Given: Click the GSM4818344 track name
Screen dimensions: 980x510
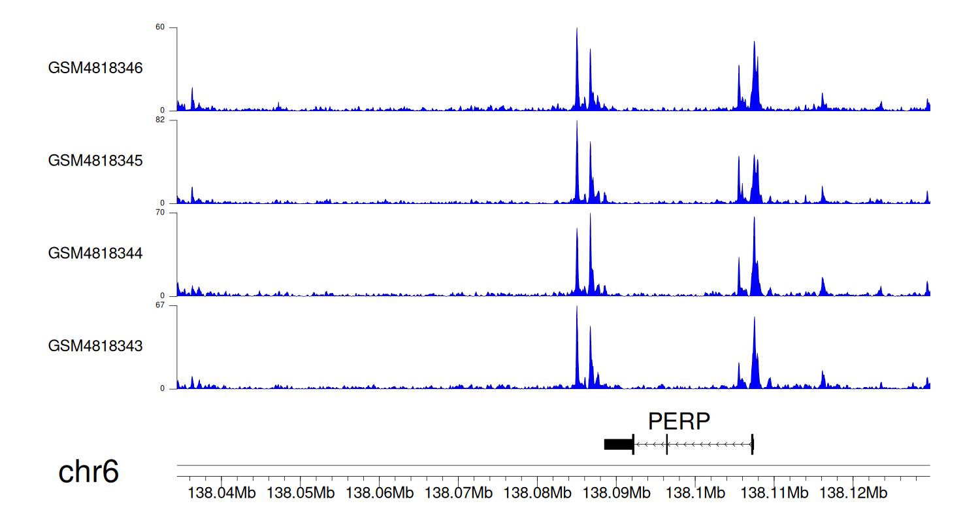Looking at the screenshot, I should click(95, 253).
